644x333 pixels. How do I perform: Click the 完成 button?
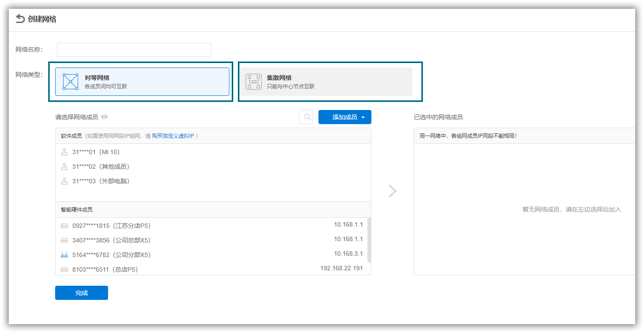pos(81,292)
